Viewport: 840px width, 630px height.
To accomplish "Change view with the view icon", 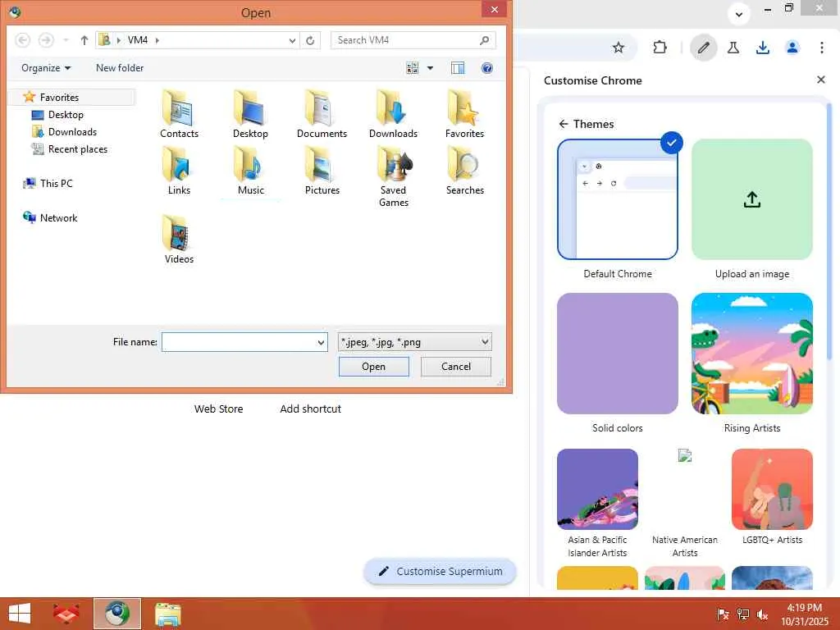I will [412, 68].
